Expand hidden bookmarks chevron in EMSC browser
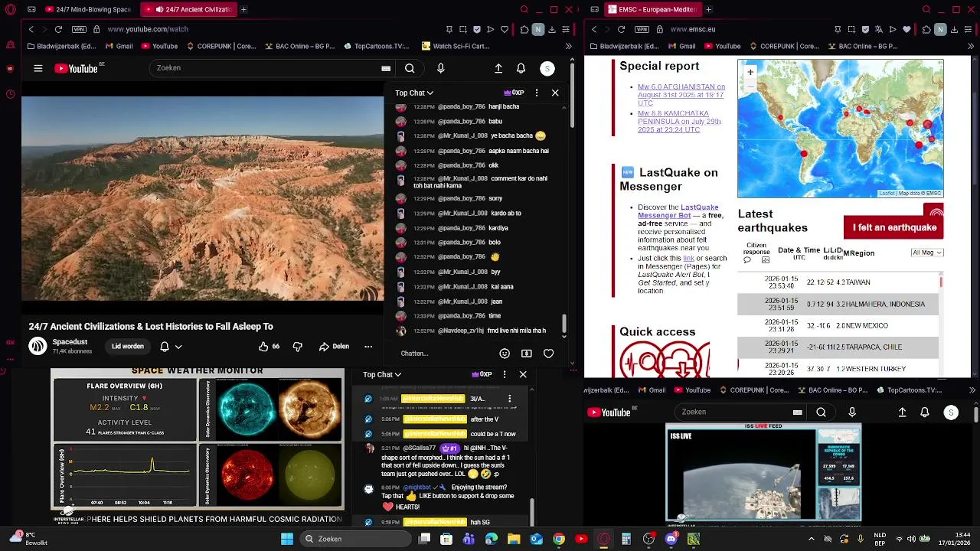This screenshot has width=980, height=551. click(970, 46)
